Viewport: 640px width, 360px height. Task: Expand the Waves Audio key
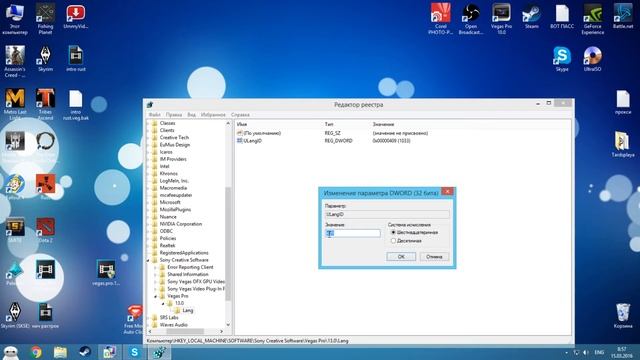(149, 325)
